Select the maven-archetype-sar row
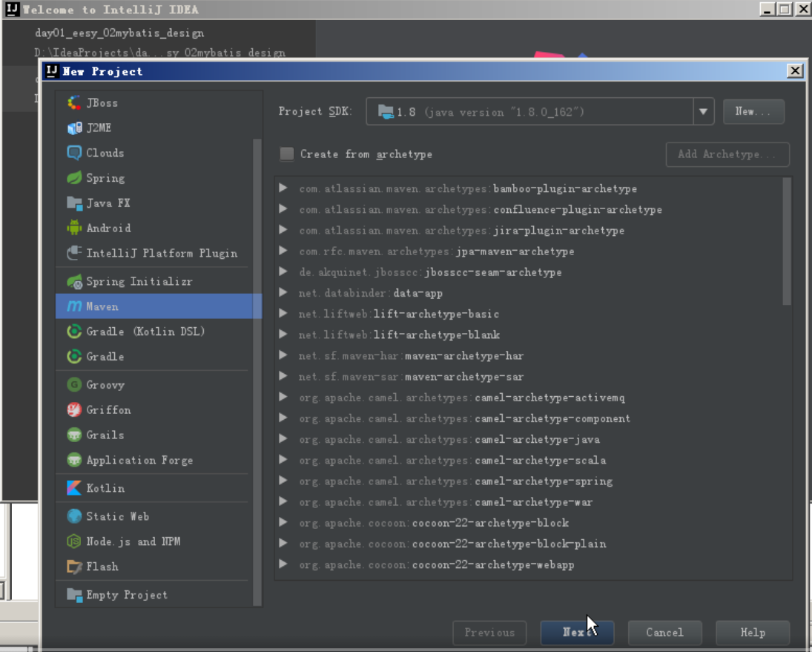Screen dimensions: 812x652 (529, 377)
